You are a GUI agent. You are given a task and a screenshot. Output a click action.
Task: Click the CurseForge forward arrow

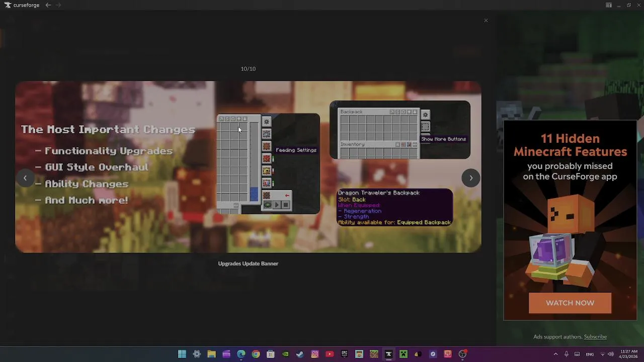pyautogui.click(x=58, y=5)
